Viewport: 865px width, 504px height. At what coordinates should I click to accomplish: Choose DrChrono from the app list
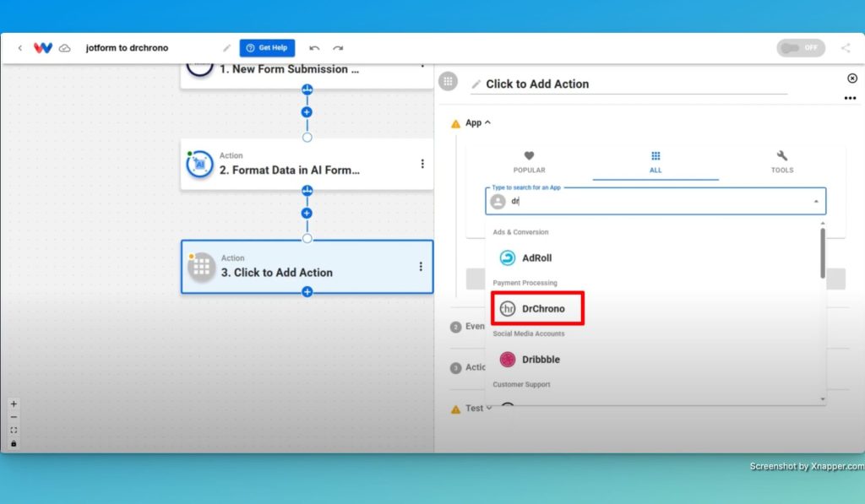click(654, 308)
